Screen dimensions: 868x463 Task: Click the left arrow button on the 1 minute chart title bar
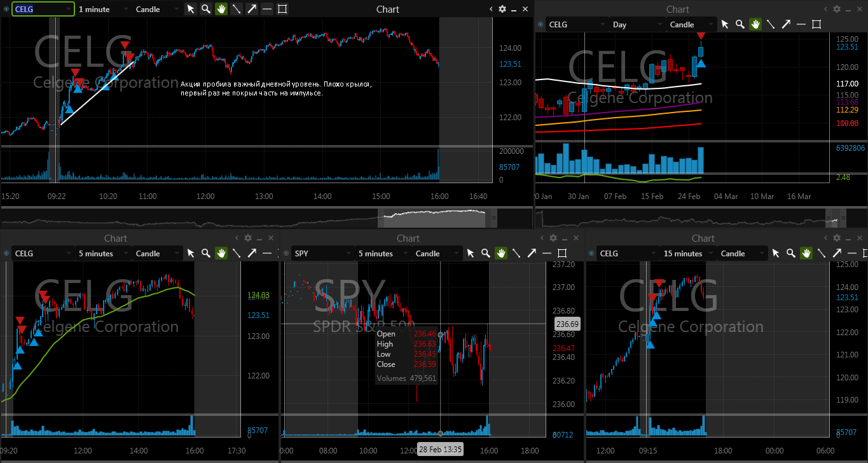[491, 9]
